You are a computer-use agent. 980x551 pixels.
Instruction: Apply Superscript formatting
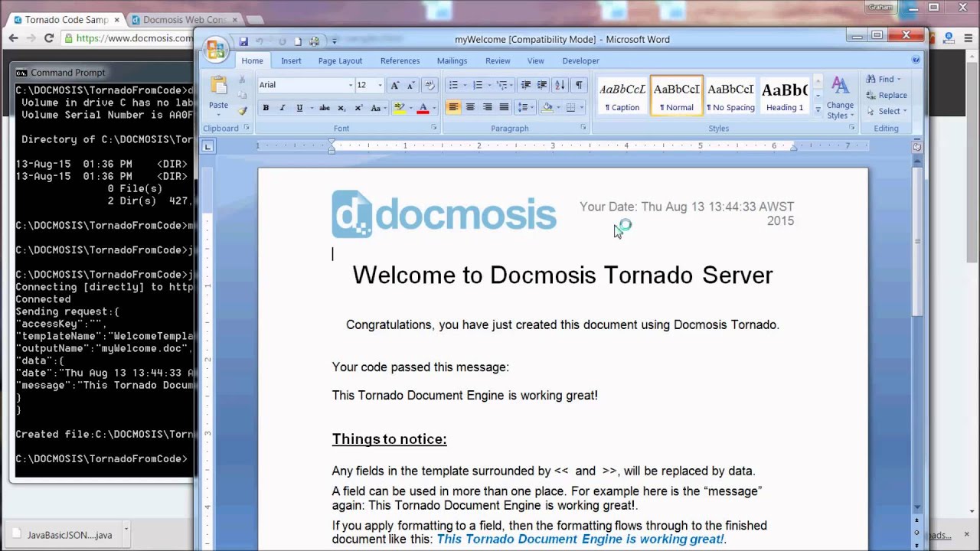click(358, 108)
